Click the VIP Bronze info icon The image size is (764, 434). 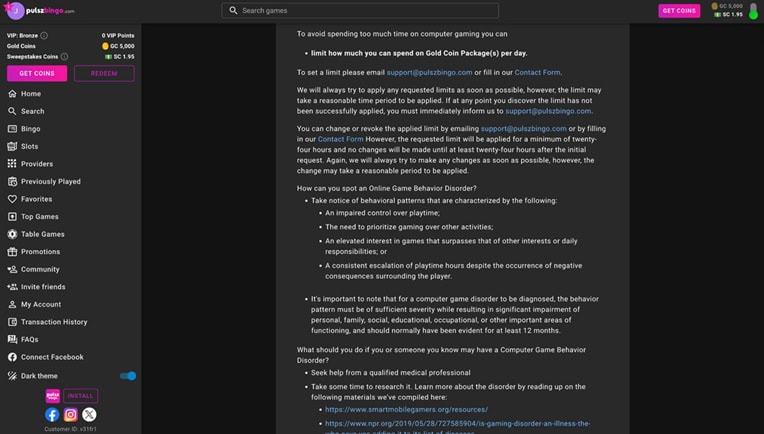point(44,35)
